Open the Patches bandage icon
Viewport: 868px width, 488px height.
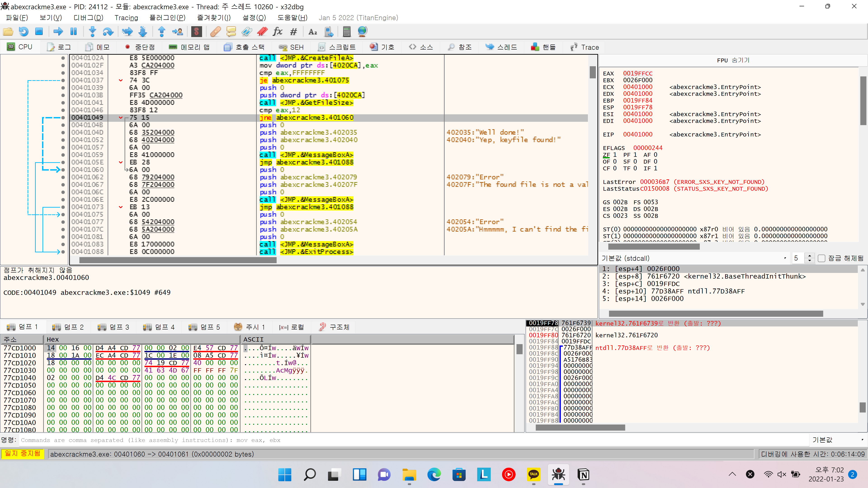point(215,32)
